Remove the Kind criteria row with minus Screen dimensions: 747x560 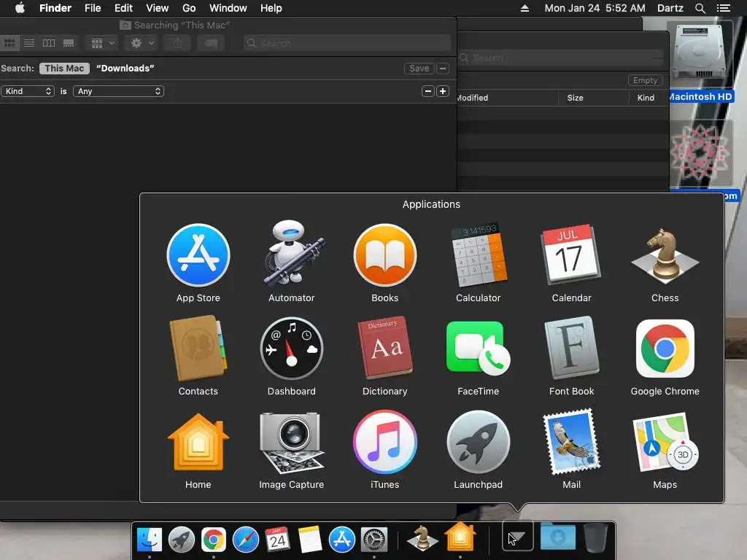[427, 91]
